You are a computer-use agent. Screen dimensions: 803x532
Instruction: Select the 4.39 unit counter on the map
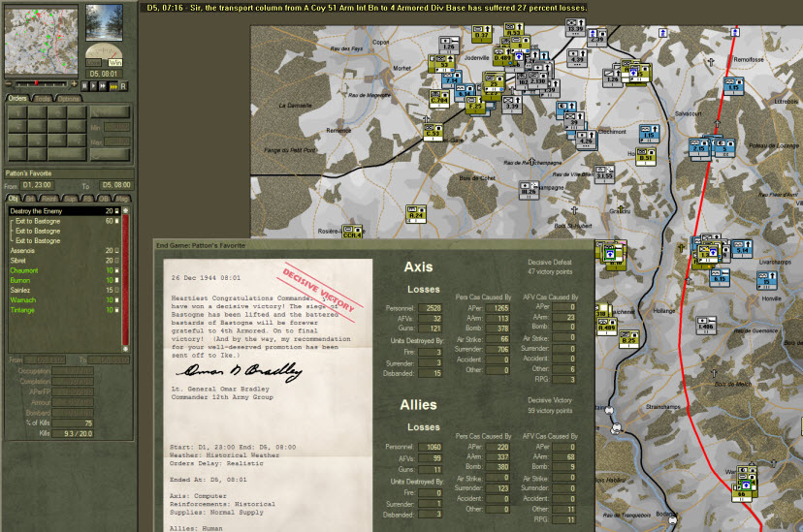point(577,58)
